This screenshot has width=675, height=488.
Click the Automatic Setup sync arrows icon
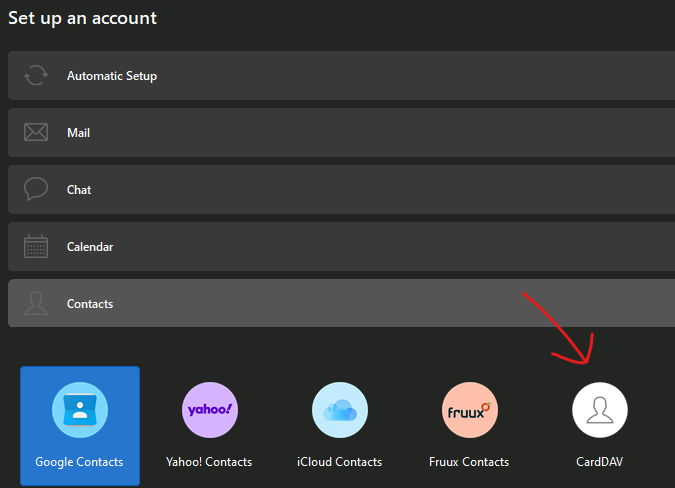(x=36, y=76)
